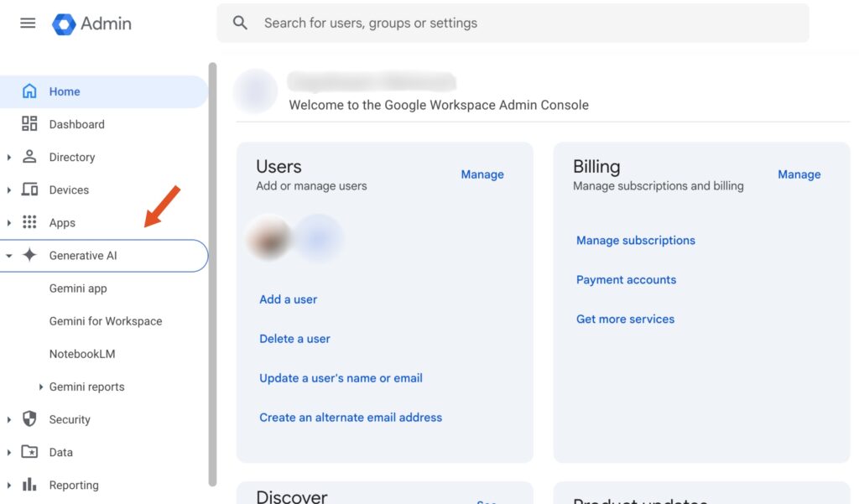
Task: Open Gemini reports
Action: click(x=86, y=387)
